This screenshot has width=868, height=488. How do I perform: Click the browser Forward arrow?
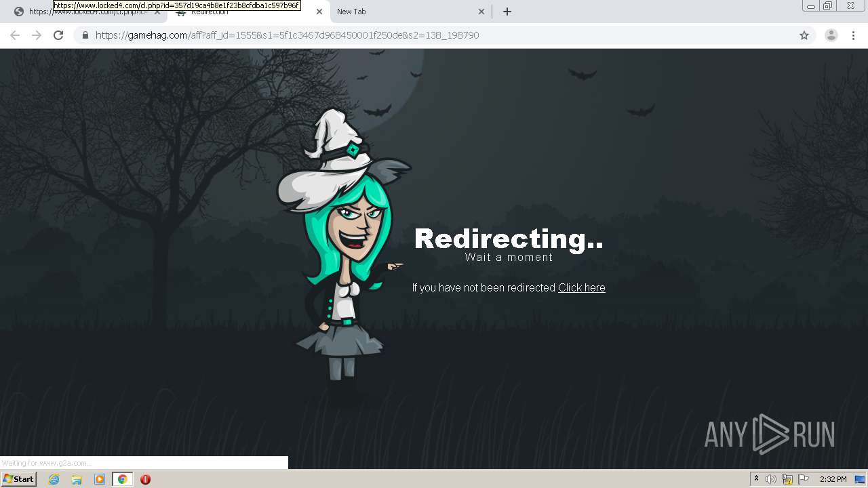37,35
